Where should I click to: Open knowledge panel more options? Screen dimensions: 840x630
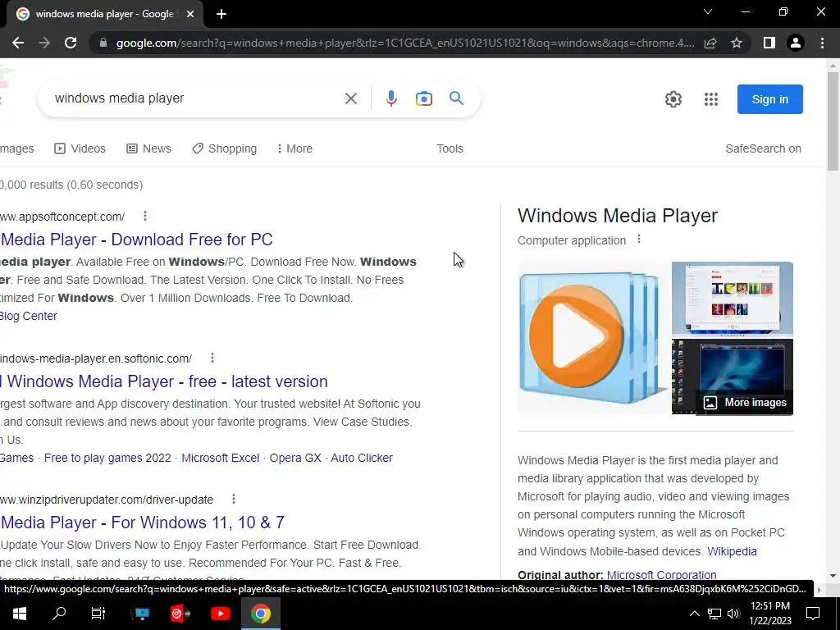click(x=638, y=240)
